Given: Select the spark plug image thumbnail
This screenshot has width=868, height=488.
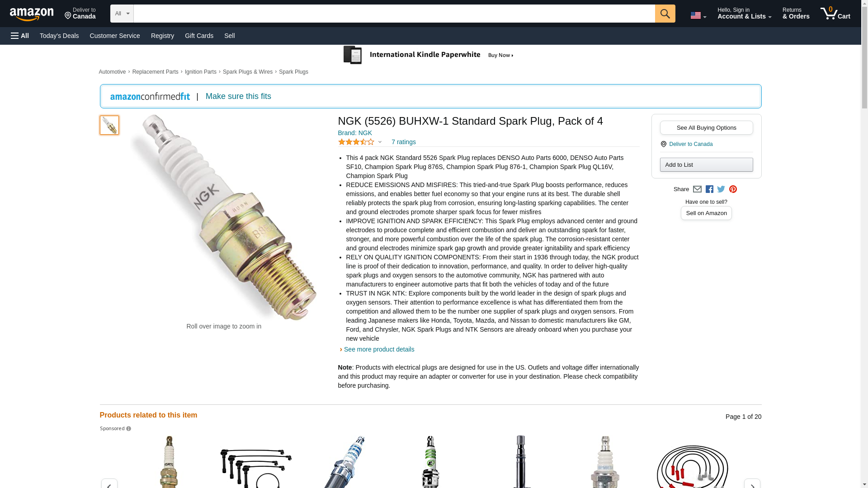Looking at the screenshot, I should point(109,125).
